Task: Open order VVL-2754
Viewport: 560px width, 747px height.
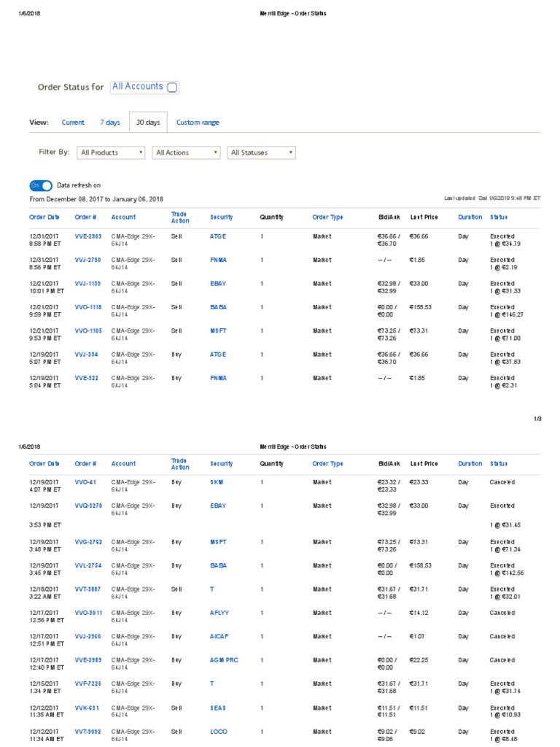Action: [x=88, y=565]
